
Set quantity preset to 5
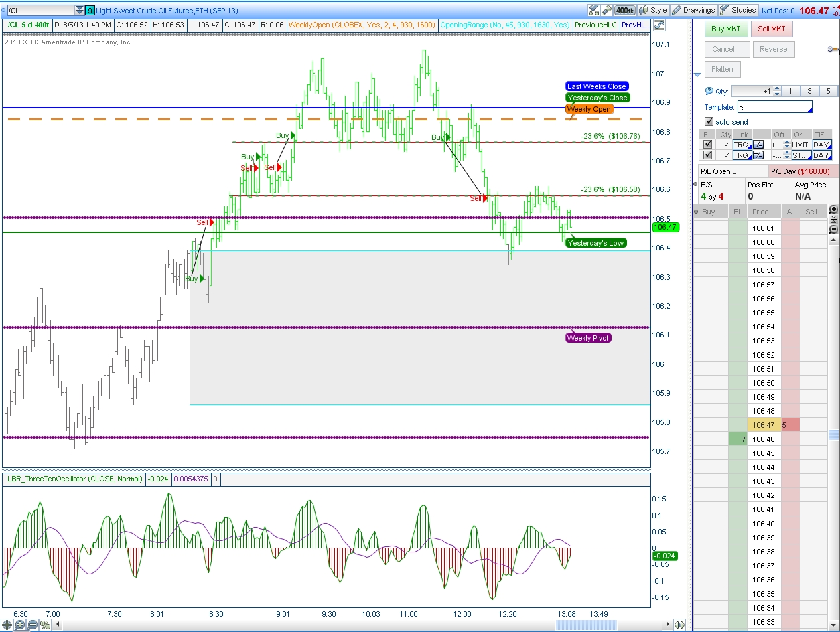tap(828, 92)
